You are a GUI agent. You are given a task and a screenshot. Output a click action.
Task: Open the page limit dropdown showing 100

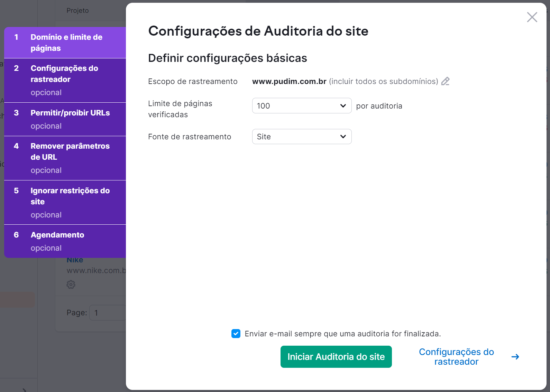[302, 106]
